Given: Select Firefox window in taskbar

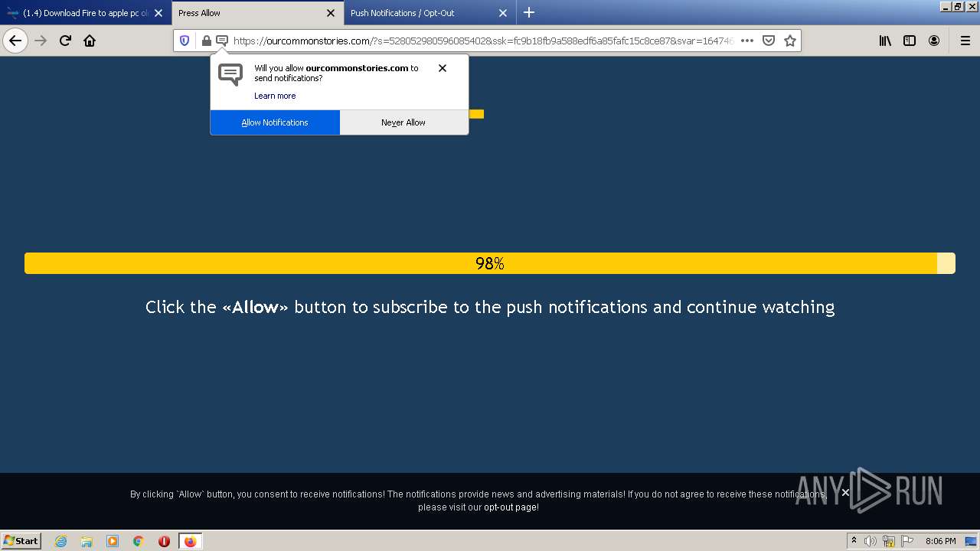Looking at the screenshot, I should pyautogui.click(x=190, y=541).
